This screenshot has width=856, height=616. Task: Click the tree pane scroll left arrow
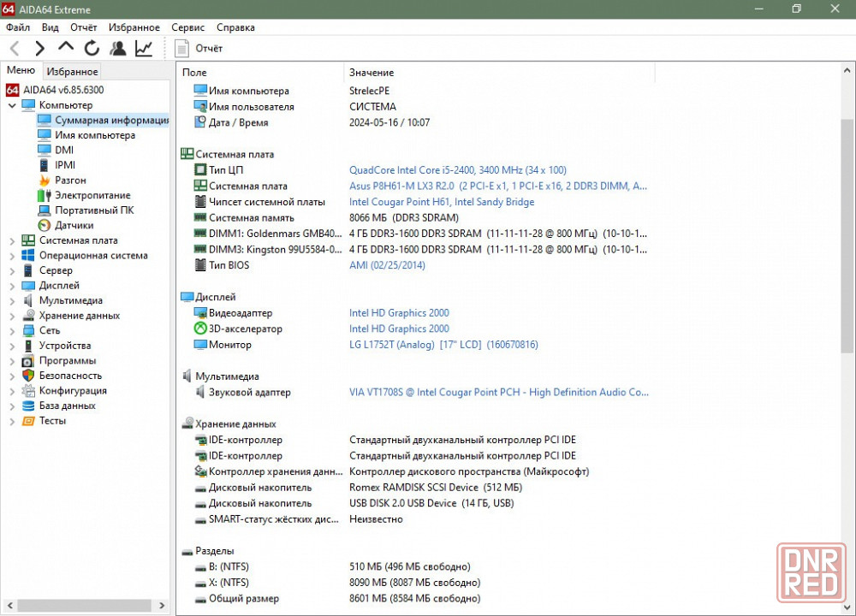pos(9,606)
